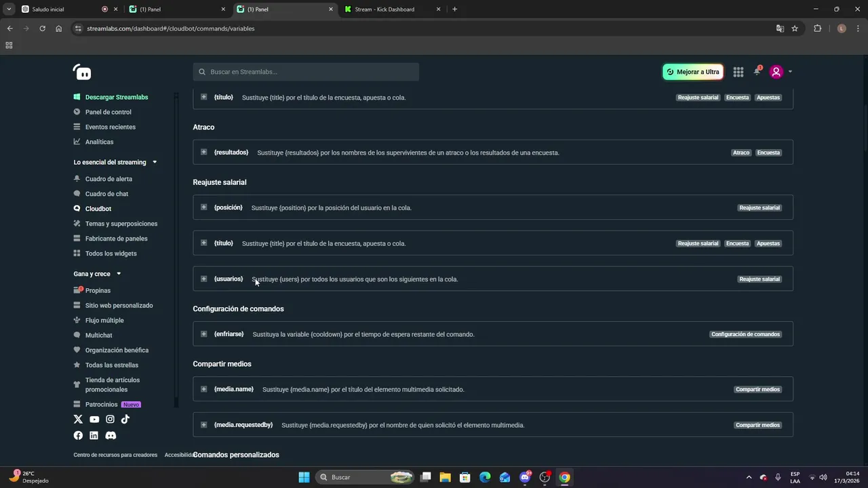Expand the {resultados} variable row
868x488 pixels.
click(x=203, y=152)
